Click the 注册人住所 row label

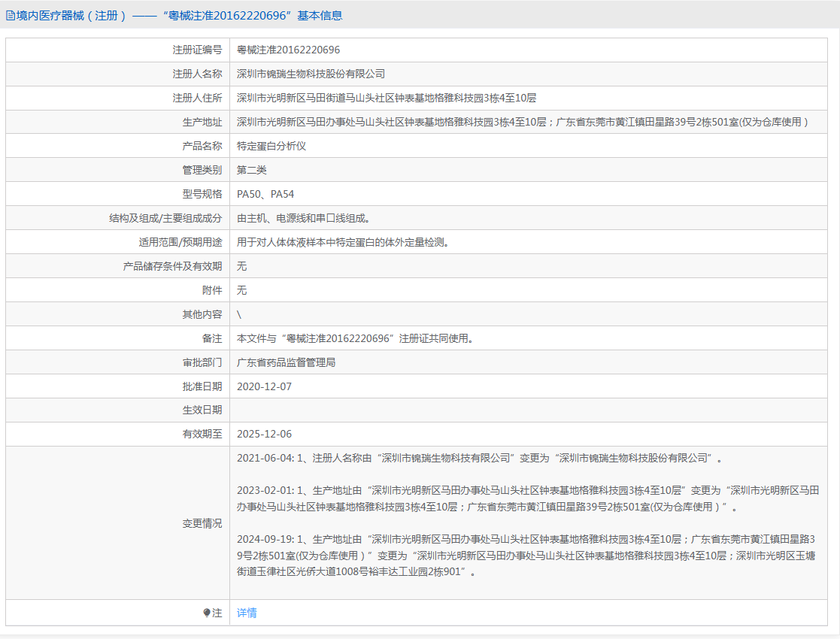tap(197, 98)
